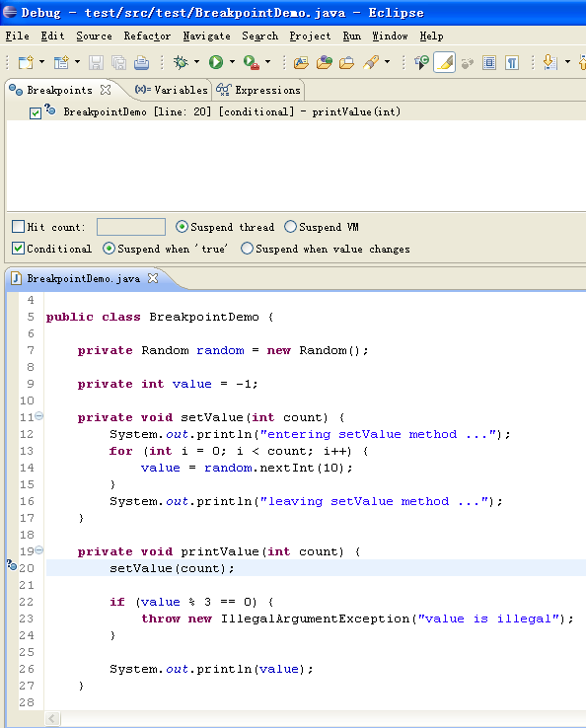
Task: Open the Refactor menu
Action: (147, 36)
